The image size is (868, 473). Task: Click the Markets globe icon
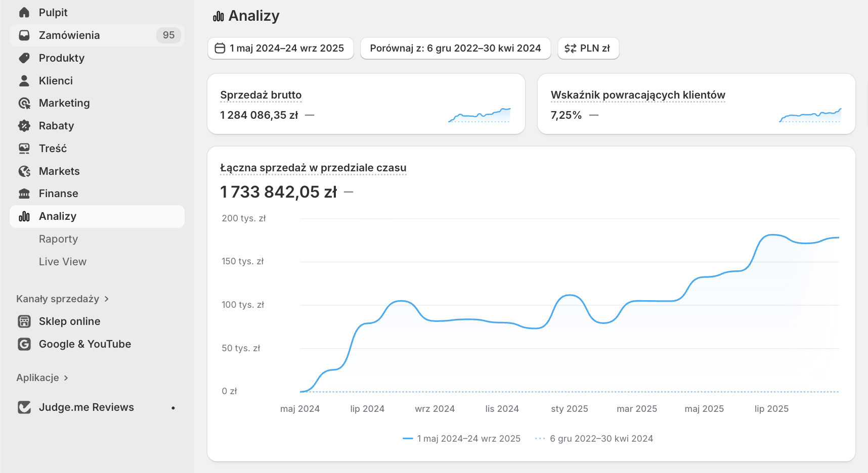[x=24, y=171]
